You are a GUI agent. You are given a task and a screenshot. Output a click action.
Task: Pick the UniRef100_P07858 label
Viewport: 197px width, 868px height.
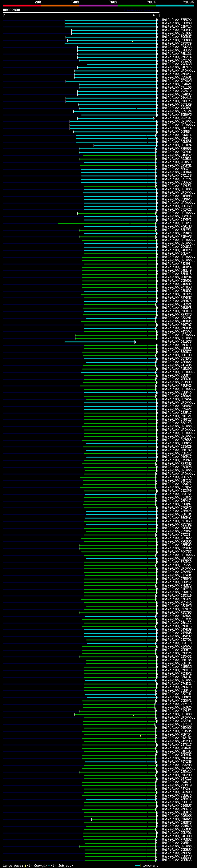177,287
